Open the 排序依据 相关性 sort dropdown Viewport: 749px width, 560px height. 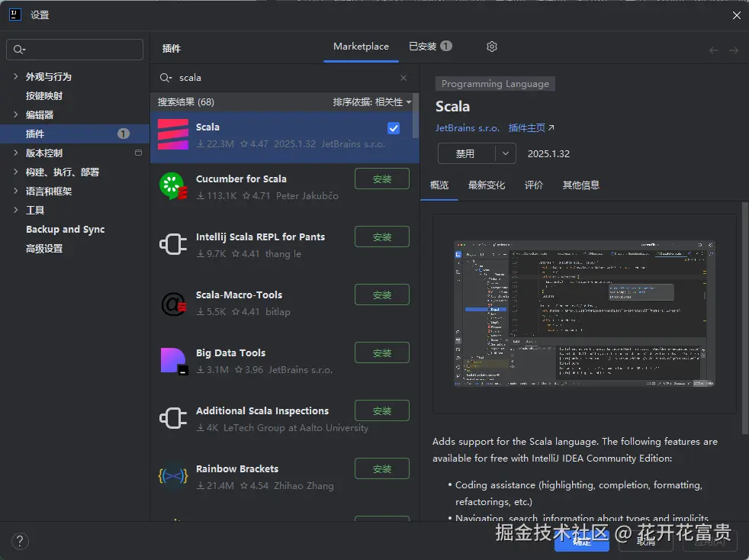click(372, 101)
